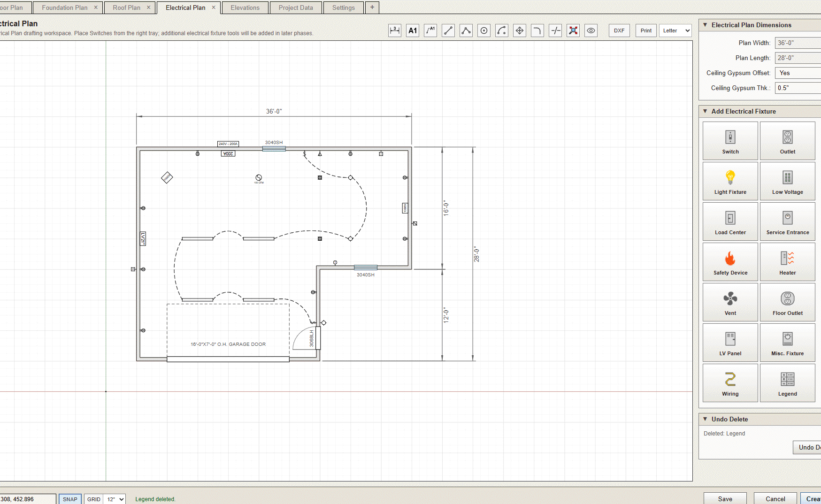The image size is (821, 504).
Task: Add a Load Center
Action: [x=730, y=221]
